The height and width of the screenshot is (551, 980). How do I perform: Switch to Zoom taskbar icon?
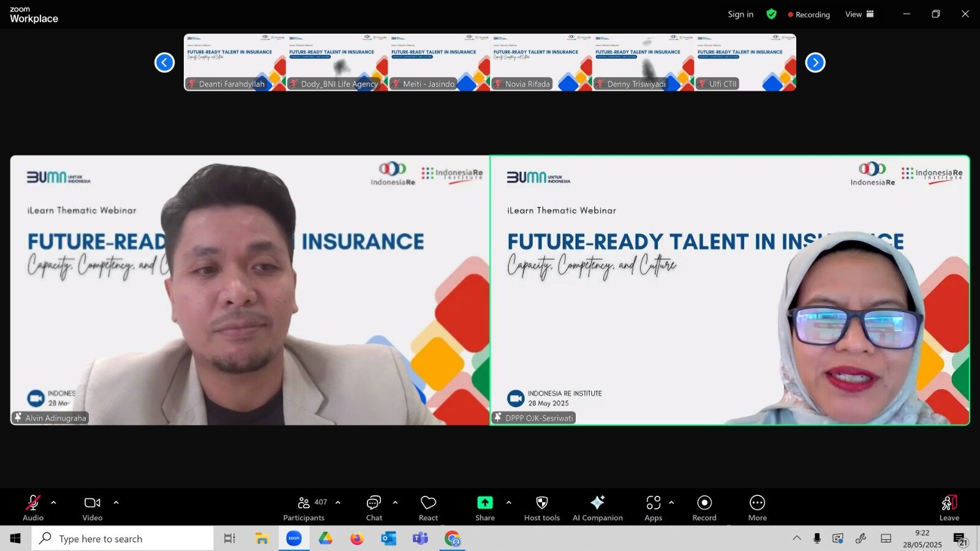(x=294, y=539)
